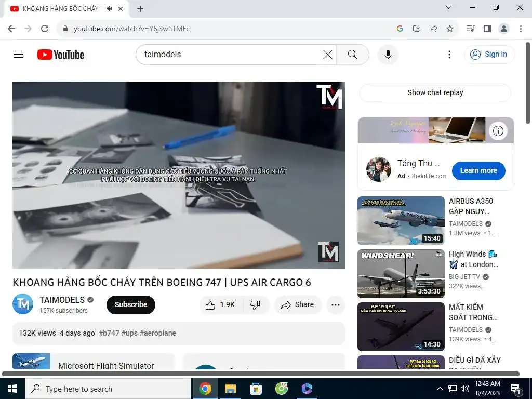
Task: Open the green Cốc Cốc browser taskbar icon
Action: 282,389
